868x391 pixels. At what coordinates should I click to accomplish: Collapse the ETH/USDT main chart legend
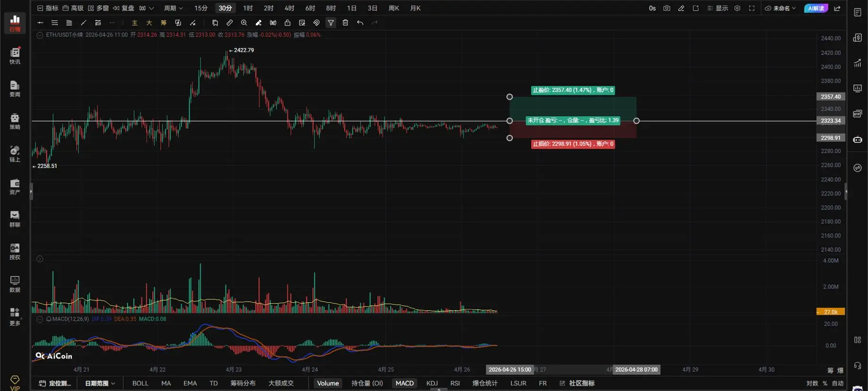tap(40, 35)
